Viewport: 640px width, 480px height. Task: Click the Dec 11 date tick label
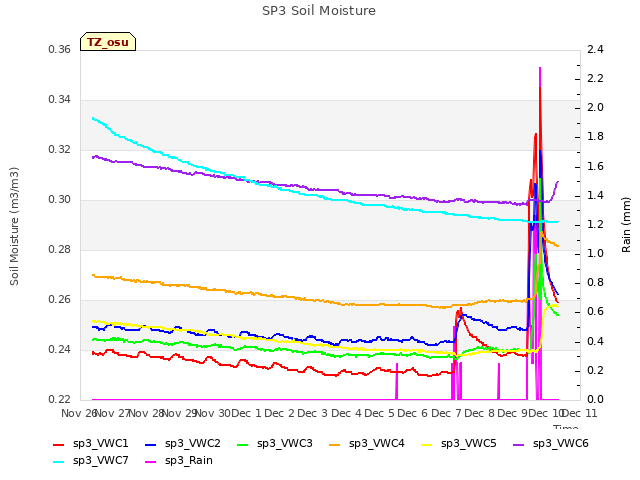point(580,414)
